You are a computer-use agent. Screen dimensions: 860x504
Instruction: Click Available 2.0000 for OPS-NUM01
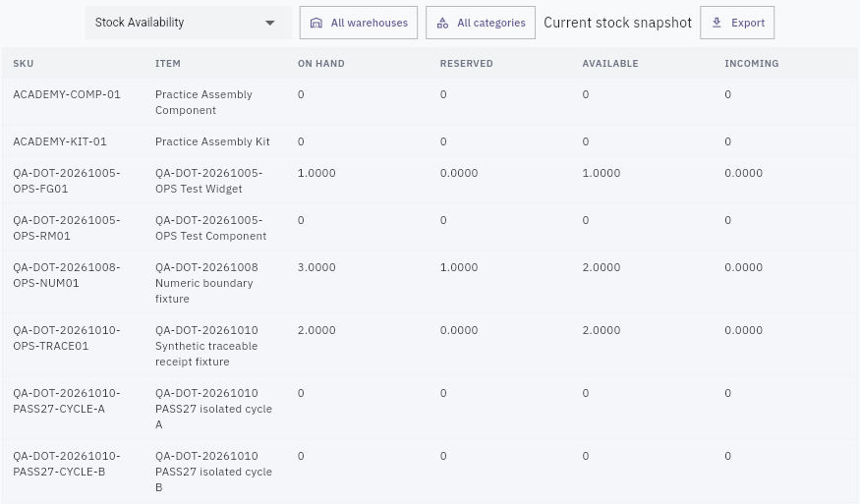click(602, 267)
